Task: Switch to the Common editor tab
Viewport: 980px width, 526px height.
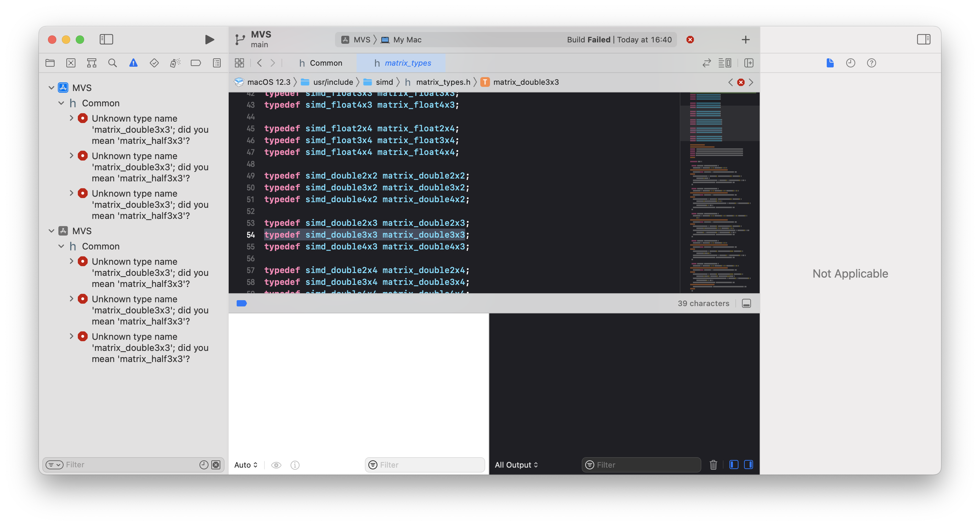Action: tap(321, 63)
